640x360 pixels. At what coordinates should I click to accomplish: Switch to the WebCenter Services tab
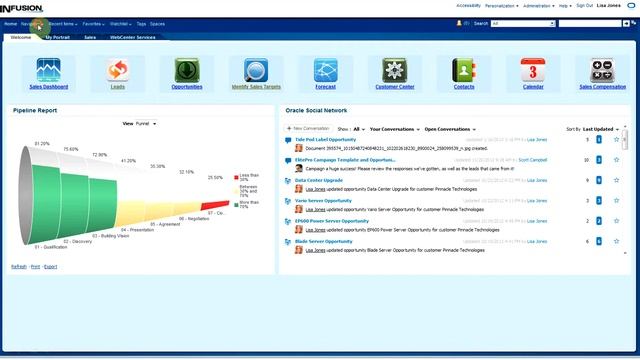[133, 37]
